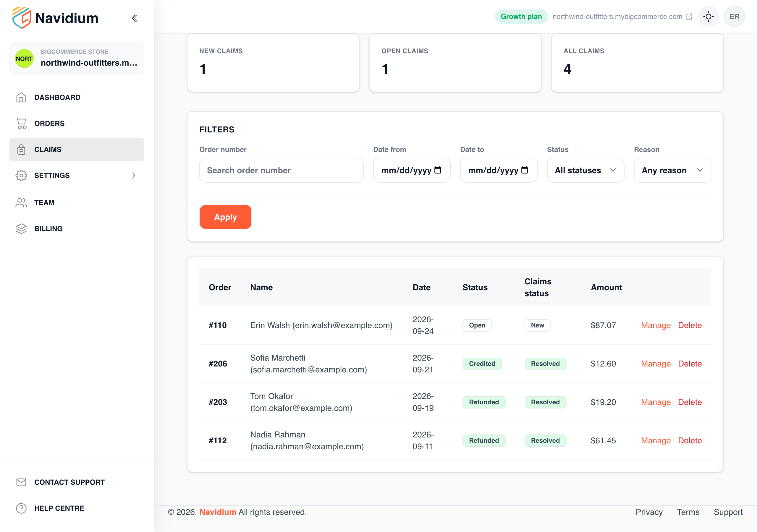
Task: Click the Claims clipboard icon
Action: point(21,150)
